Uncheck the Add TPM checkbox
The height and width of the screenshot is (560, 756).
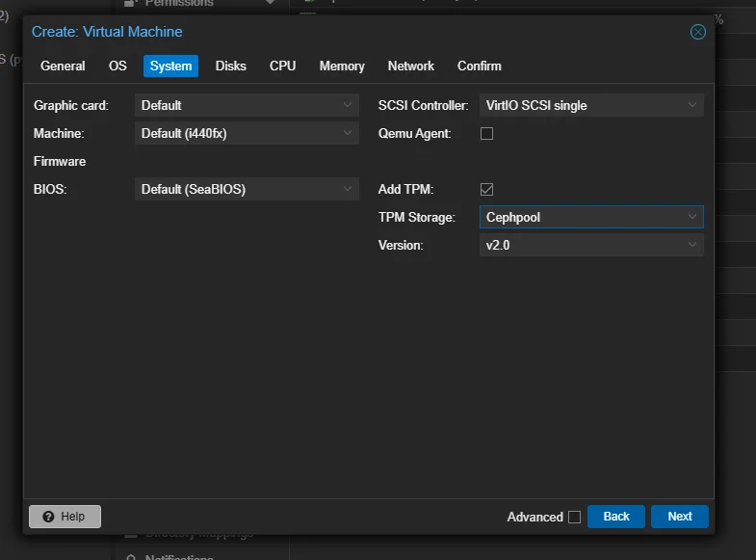point(486,189)
